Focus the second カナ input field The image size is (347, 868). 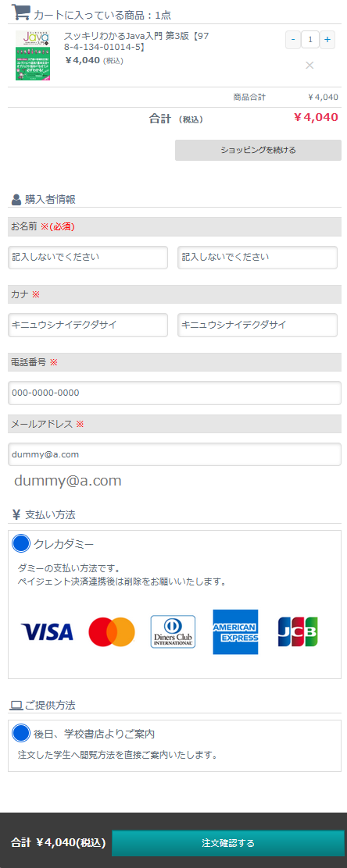(x=258, y=325)
